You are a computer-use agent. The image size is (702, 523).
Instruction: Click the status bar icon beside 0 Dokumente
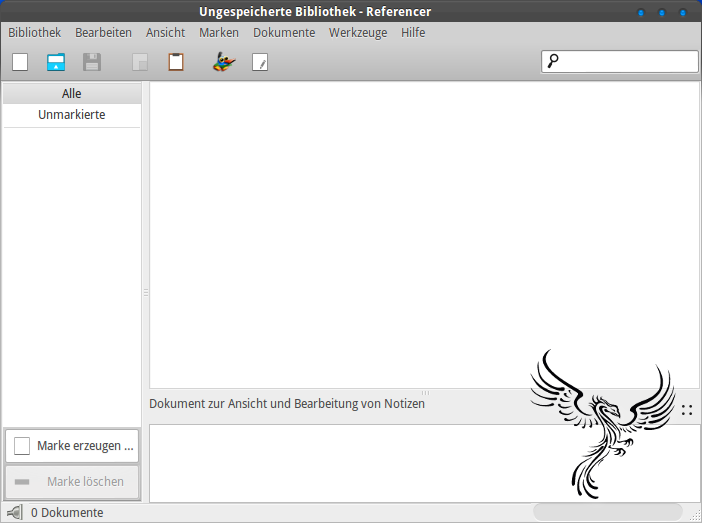[15, 512]
